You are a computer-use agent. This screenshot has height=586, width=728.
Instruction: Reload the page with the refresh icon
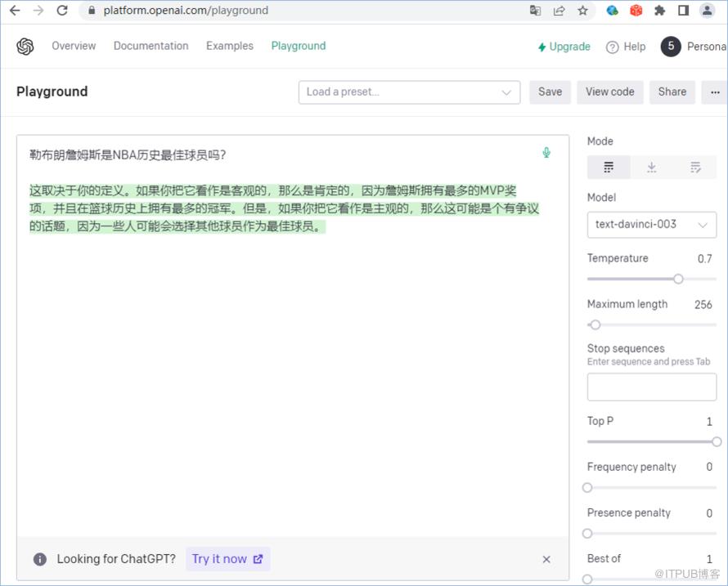pos(62,10)
